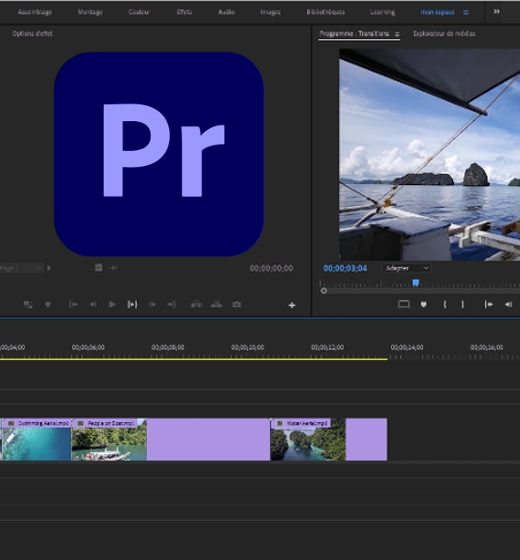The height and width of the screenshot is (560, 520).
Task: Move the Program monitor blue playhead
Action: click(415, 283)
